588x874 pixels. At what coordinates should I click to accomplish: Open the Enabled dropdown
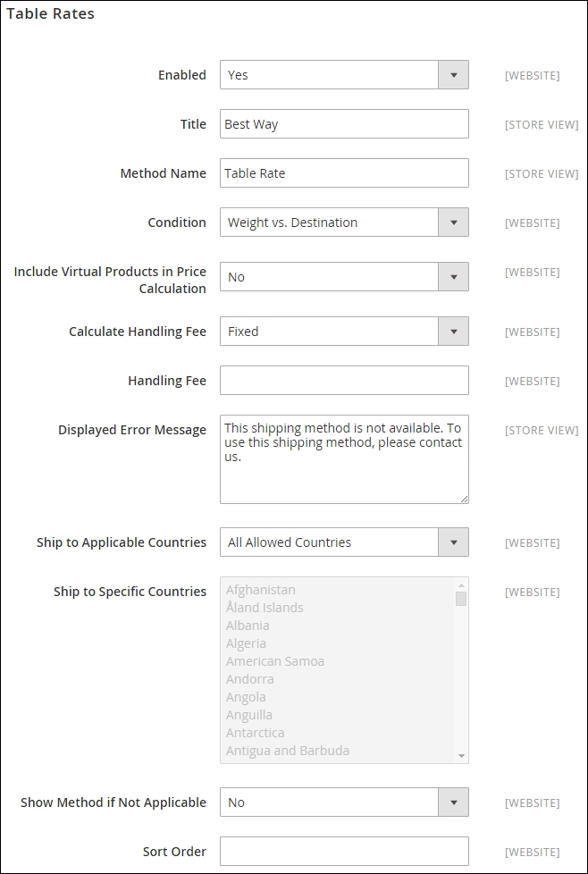pyautogui.click(x=344, y=75)
